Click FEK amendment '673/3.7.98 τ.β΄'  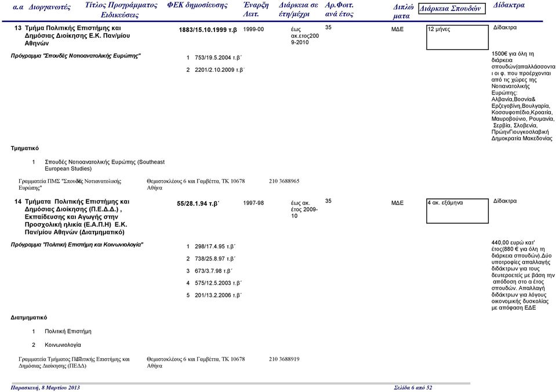coord(213,271)
